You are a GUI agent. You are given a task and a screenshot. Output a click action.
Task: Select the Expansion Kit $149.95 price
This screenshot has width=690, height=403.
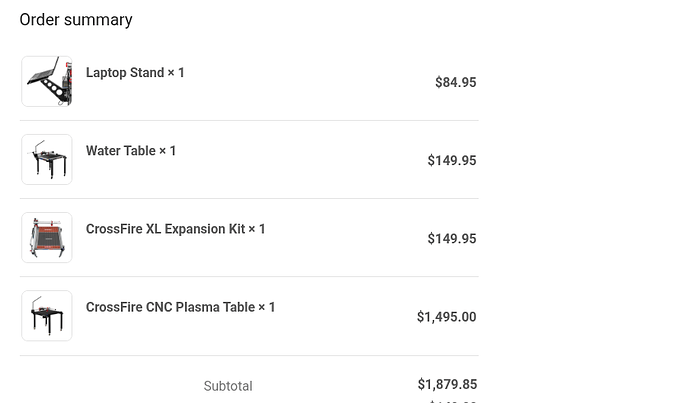pyautogui.click(x=451, y=239)
